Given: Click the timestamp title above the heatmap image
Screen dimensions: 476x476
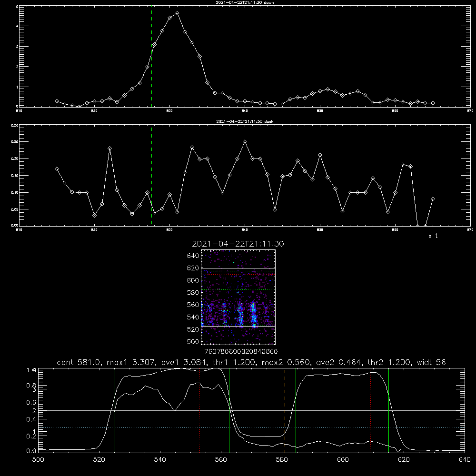Looking at the screenshot, I should pos(238,244).
